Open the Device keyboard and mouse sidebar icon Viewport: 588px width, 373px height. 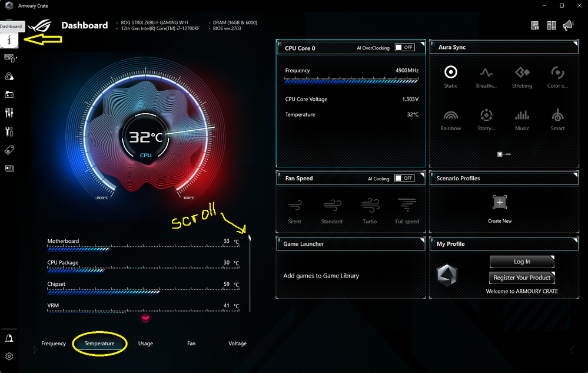pos(10,58)
